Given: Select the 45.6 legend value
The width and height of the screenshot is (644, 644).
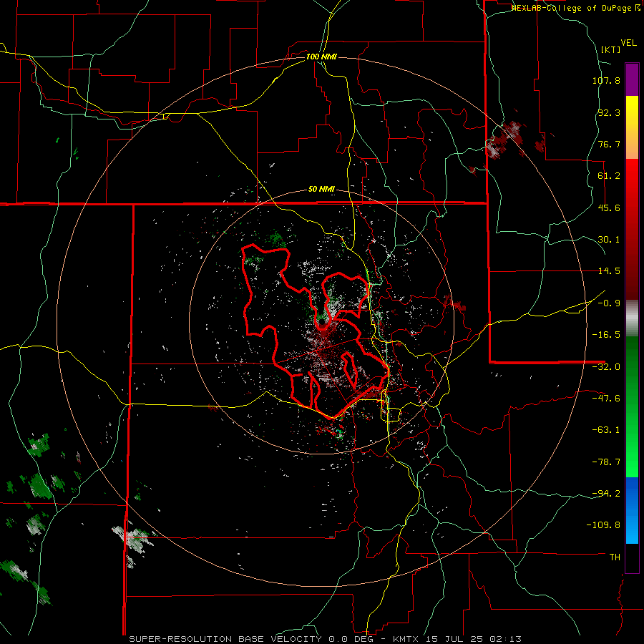Looking at the screenshot, I should [x=609, y=208].
